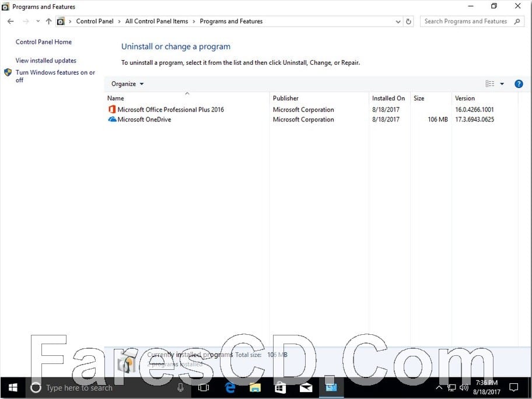
Task: Open View installed updates link
Action: tap(46, 61)
